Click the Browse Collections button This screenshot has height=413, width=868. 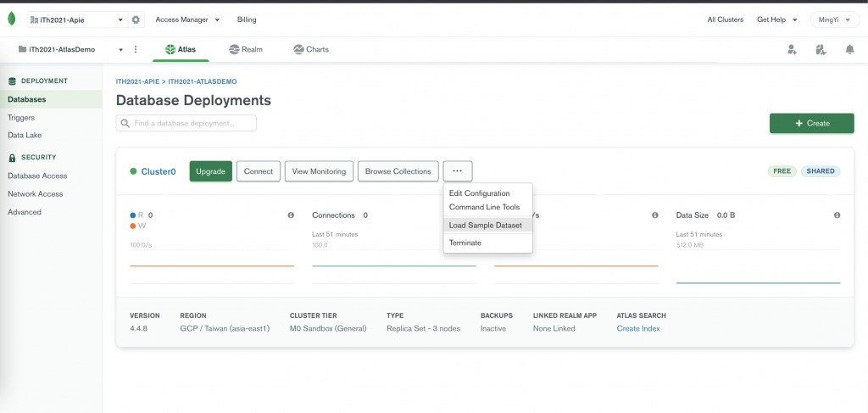[398, 171]
